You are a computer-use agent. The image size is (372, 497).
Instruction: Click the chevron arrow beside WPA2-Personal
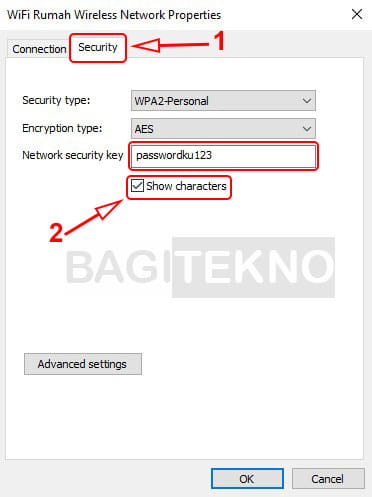pyautogui.click(x=306, y=101)
